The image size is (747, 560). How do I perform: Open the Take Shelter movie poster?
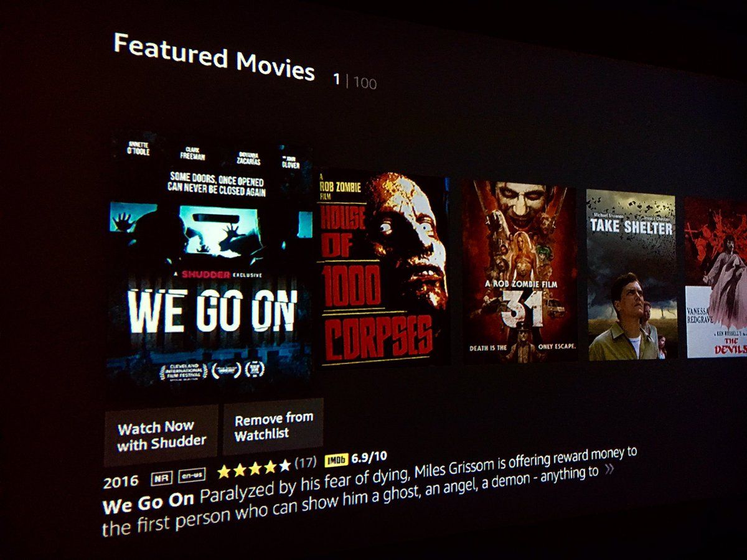coord(631,275)
